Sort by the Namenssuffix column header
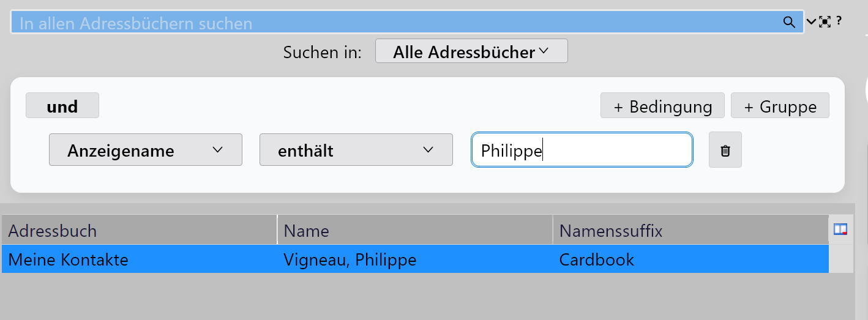This screenshot has width=868, height=320. point(690,231)
